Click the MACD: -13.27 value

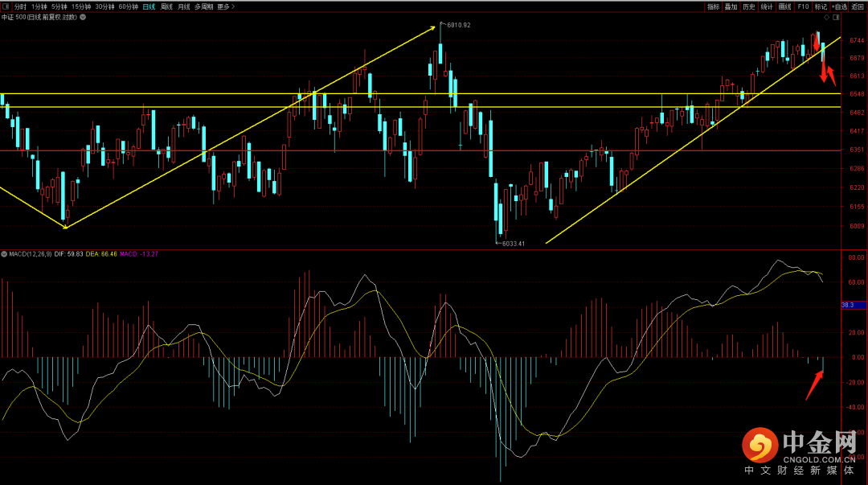coord(139,254)
